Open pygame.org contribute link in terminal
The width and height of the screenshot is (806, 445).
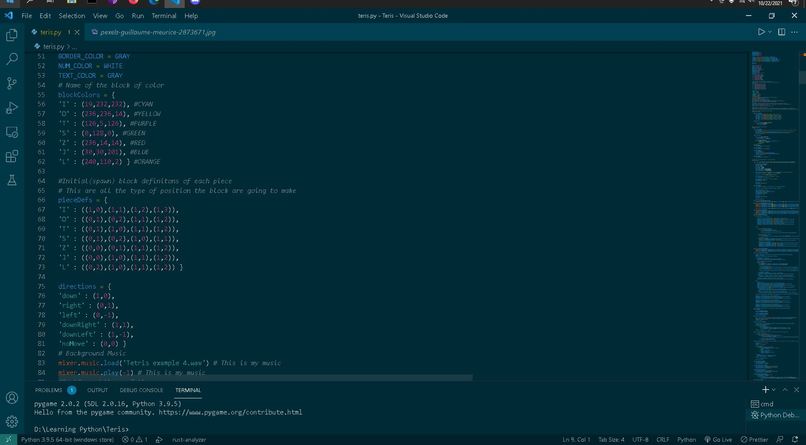pyautogui.click(x=230, y=412)
